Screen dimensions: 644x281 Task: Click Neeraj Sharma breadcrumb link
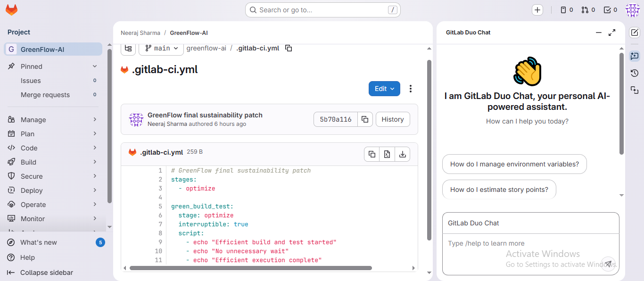click(x=140, y=33)
